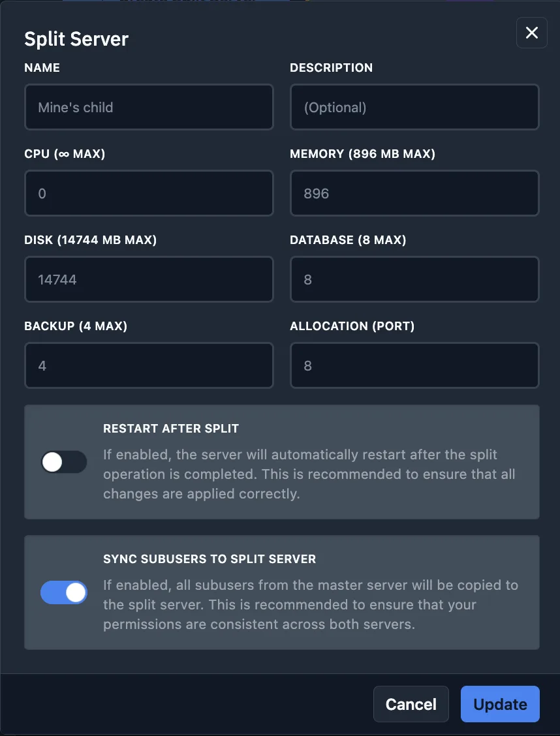Click the Allocation (Port) label
Image resolution: width=560 pixels, height=736 pixels.
(352, 326)
